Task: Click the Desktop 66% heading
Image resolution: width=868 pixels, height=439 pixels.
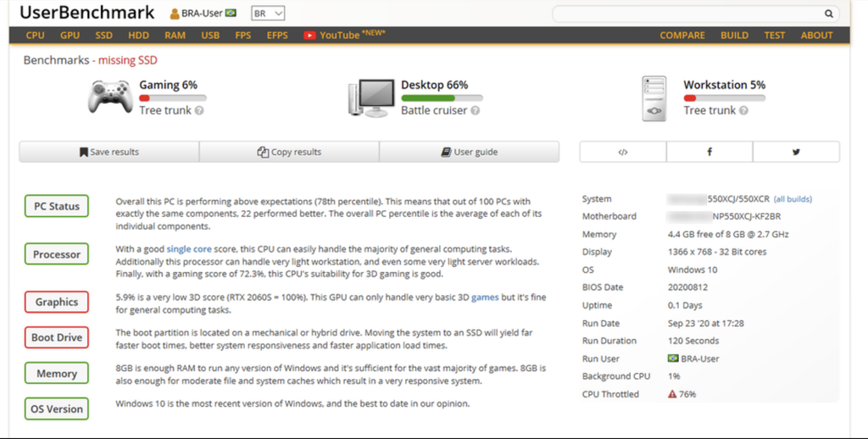Action: pos(435,85)
